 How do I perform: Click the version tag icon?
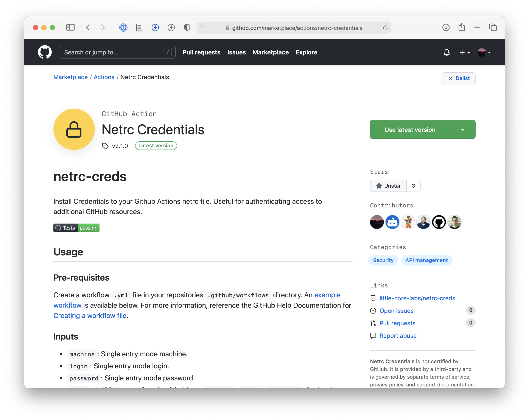[x=105, y=146]
